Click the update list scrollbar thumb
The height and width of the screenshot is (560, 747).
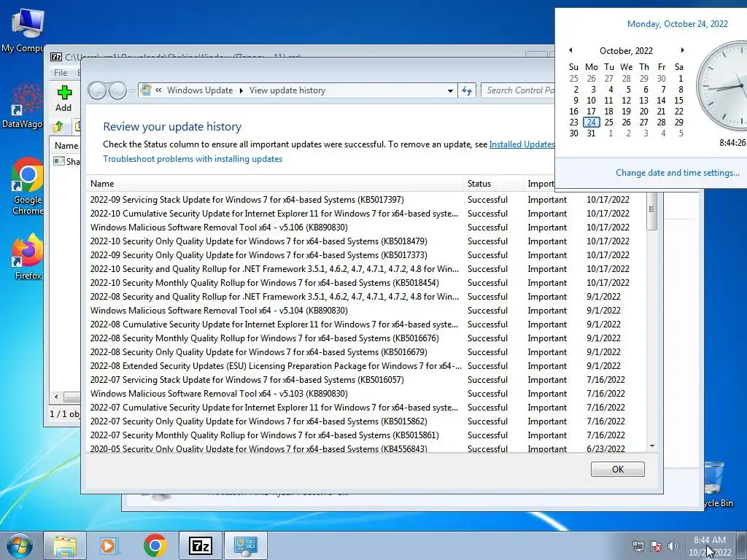point(651,210)
